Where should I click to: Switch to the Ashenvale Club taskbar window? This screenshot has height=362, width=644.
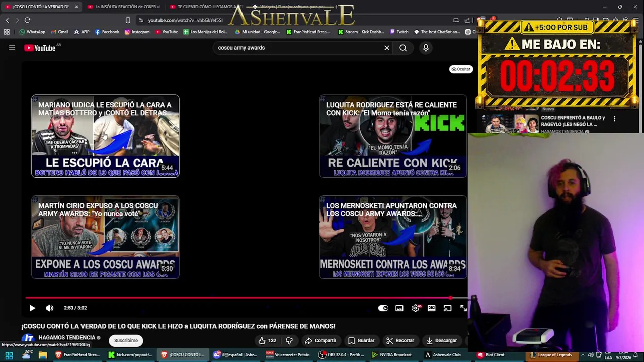446,355
